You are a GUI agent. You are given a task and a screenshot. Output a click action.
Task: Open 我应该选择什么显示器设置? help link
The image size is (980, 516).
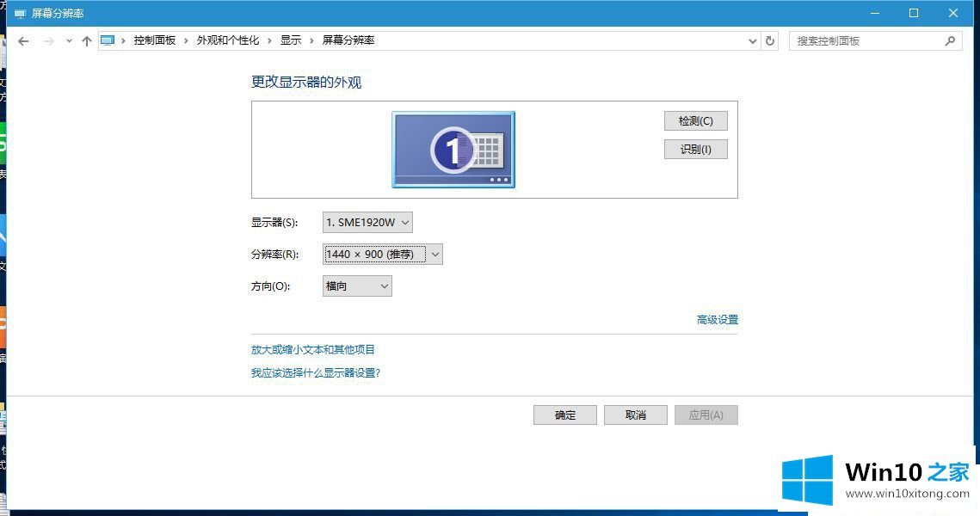point(316,373)
